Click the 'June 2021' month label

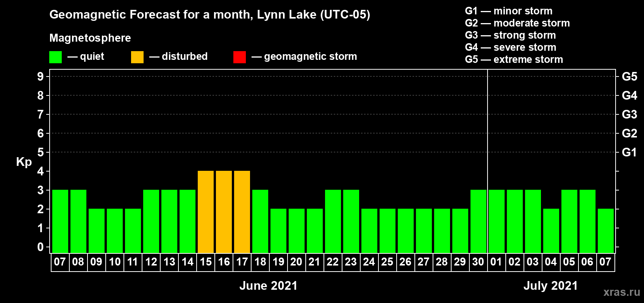pos(269,286)
